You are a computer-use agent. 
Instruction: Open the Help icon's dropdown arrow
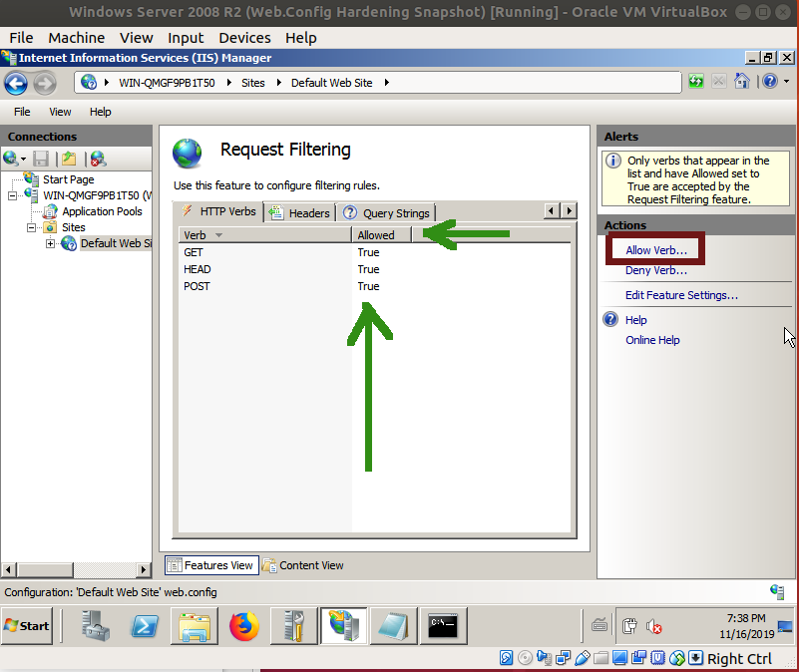pyautogui.click(x=786, y=82)
